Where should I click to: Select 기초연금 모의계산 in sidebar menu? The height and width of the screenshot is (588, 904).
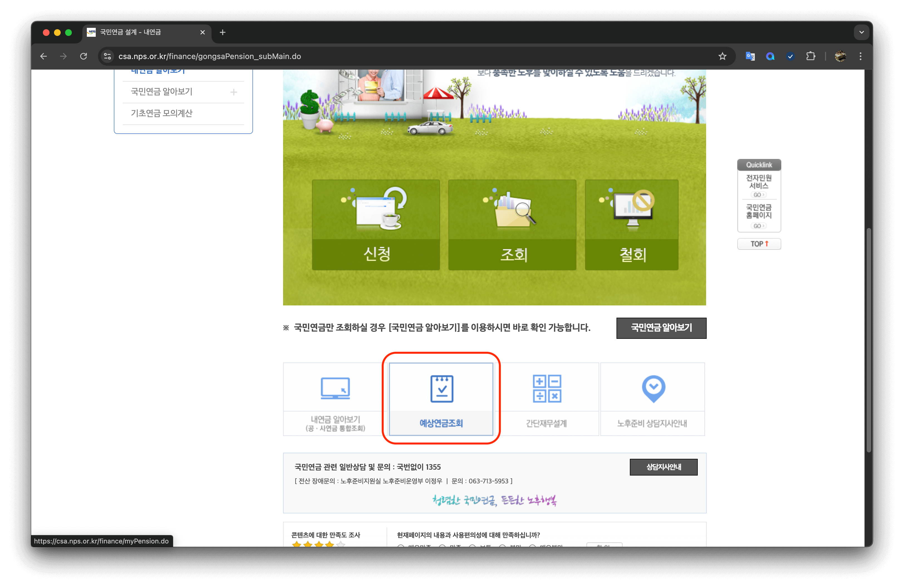pyautogui.click(x=162, y=113)
